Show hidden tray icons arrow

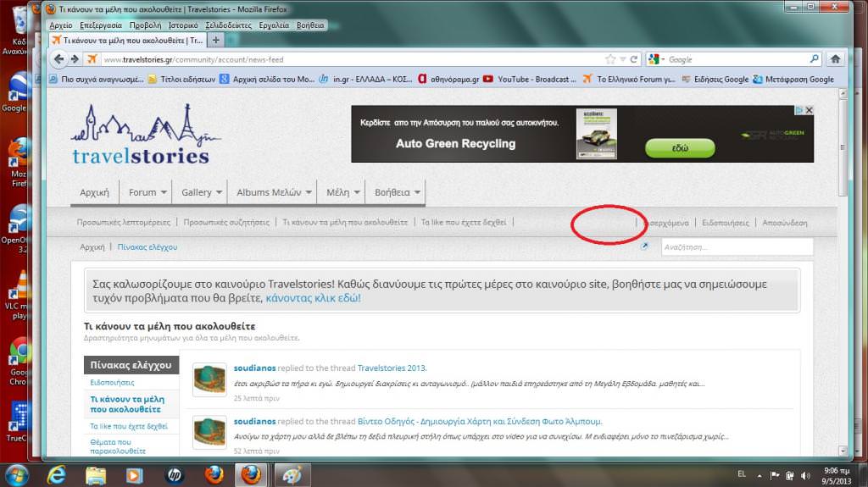pos(759,476)
